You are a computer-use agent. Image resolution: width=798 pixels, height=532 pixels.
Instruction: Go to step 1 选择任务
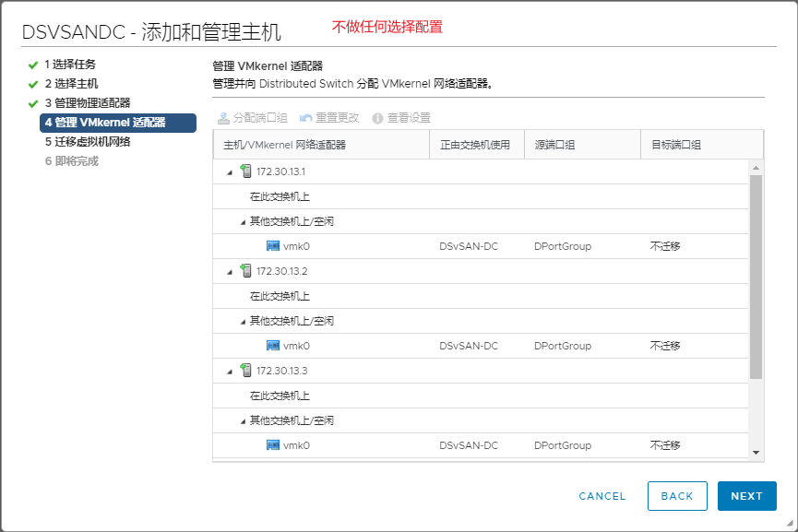(70, 65)
